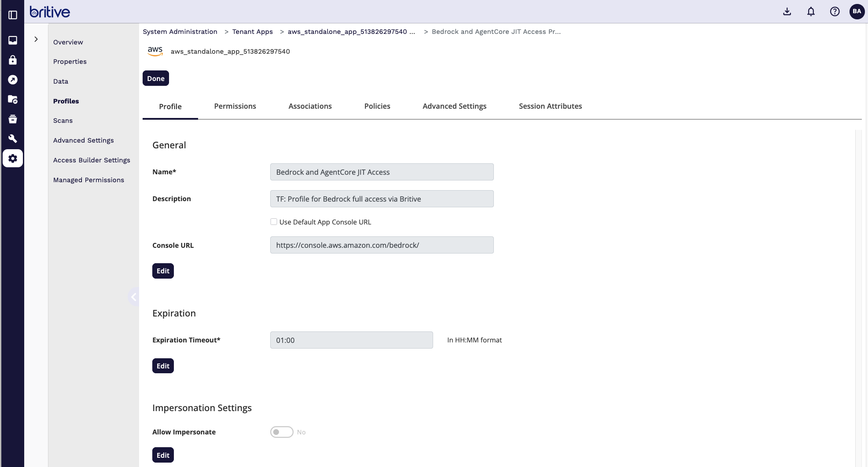Click the gear settings icon in left rail
This screenshot has width=868, height=467.
[x=13, y=158]
